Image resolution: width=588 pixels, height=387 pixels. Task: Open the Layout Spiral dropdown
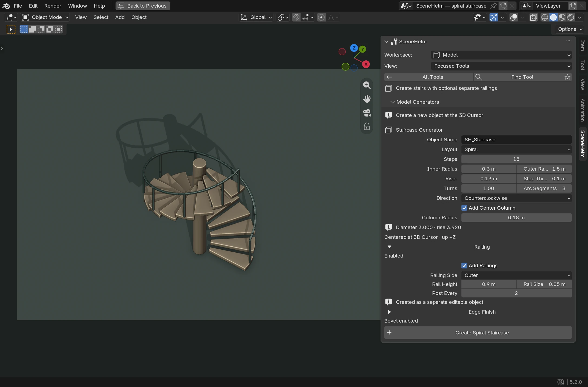pos(516,149)
